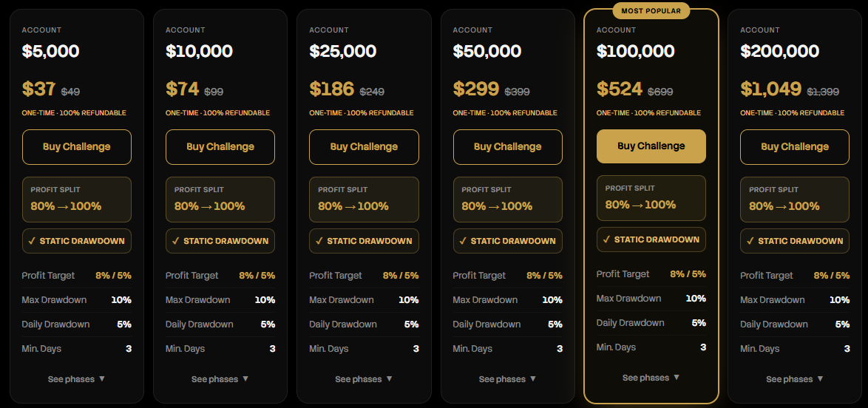Expand See phases on $100,000 card
This screenshot has width=868, height=408.
pos(651,378)
